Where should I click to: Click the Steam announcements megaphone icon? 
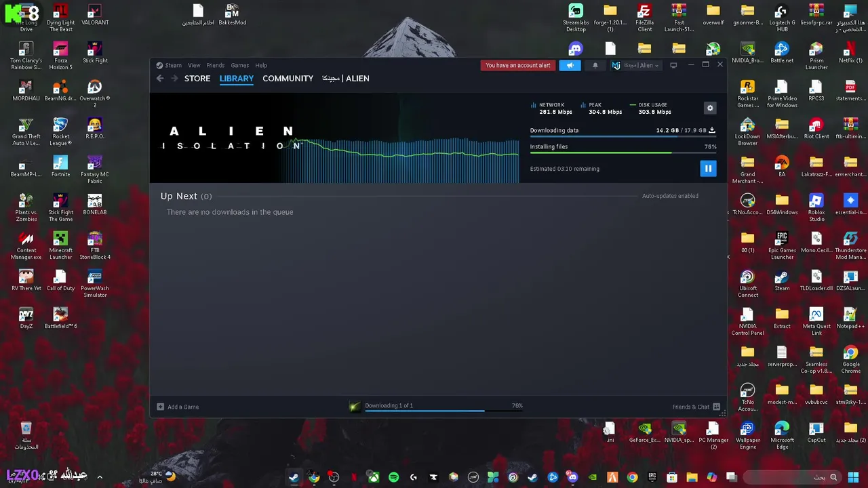570,65
